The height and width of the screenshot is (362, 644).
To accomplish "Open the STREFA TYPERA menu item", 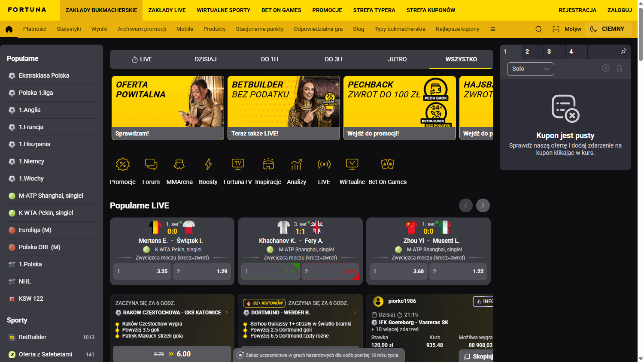I will tap(374, 10).
